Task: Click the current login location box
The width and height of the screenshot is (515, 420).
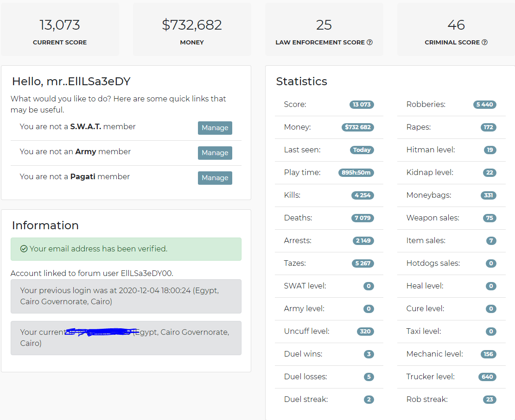Action: tap(126, 338)
